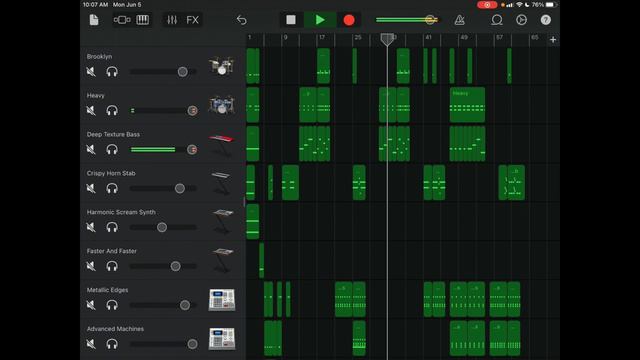The height and width of the screenshot is (360, 640).
Task: Click bar 17 on the ruler
Action: (x=322, y=37)
